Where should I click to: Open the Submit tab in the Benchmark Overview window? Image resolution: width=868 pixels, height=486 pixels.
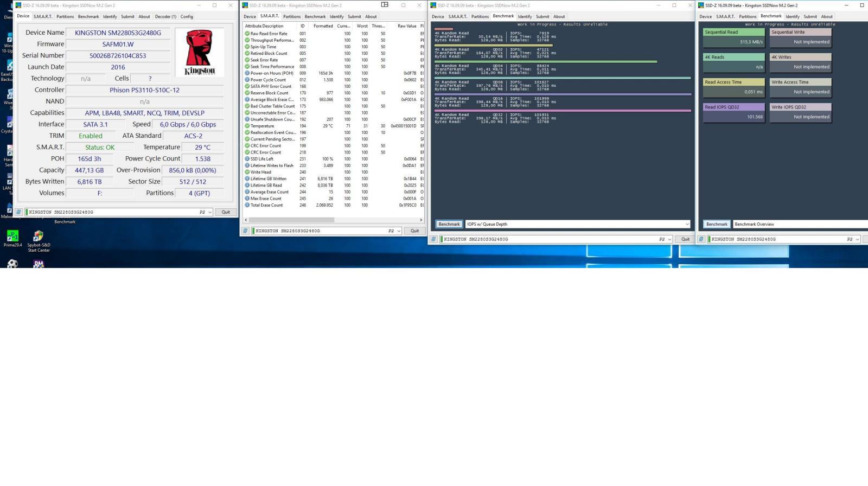[x=810, y=16]
